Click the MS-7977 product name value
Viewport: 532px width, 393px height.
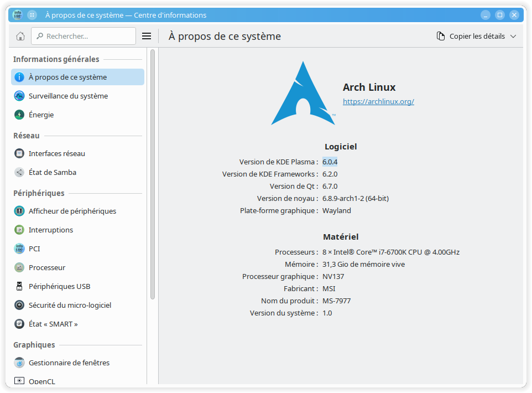[337, 301]
